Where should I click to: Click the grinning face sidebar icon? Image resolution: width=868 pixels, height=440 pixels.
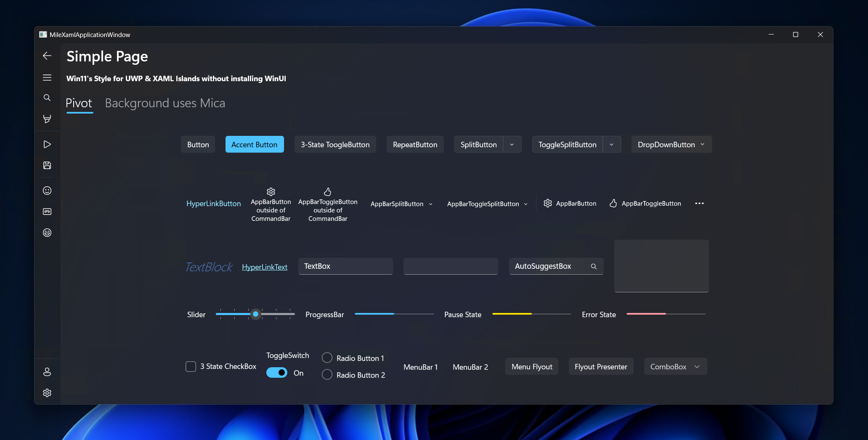47,233
